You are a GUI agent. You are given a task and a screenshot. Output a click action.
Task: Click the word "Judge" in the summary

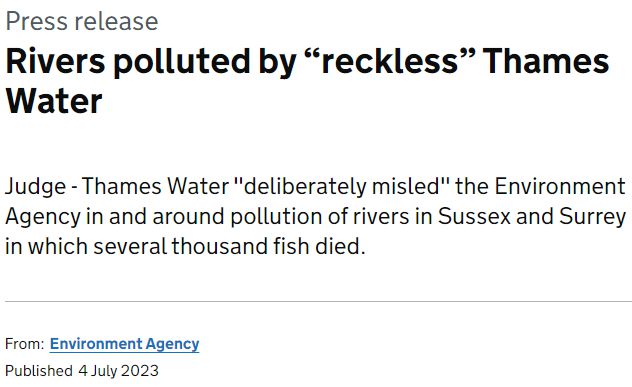35,187
